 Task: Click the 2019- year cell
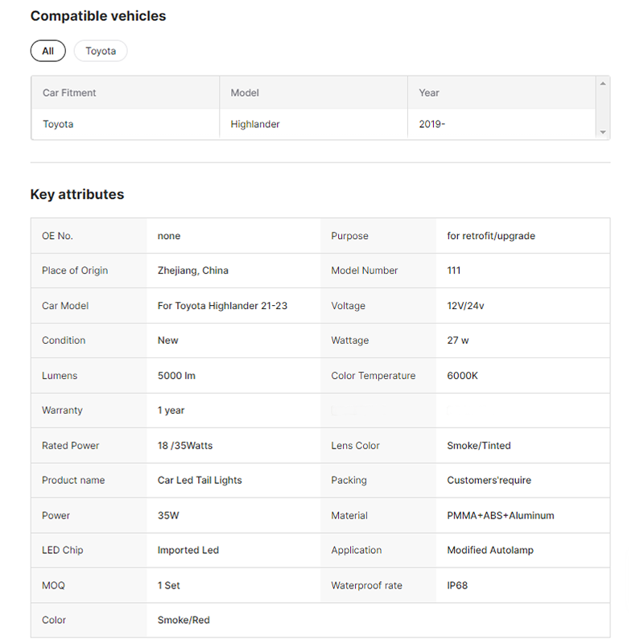point(432,124)
